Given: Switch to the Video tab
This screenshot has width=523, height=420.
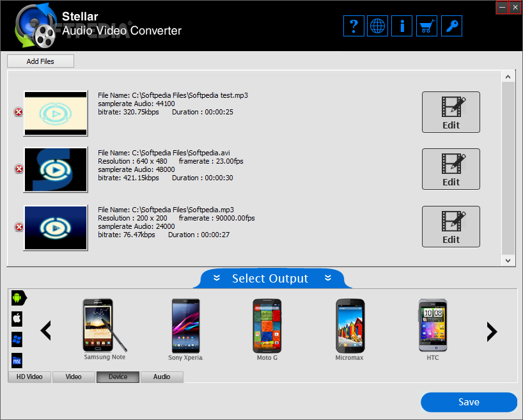Looking at the screenshot, I should tap(74, 377).
